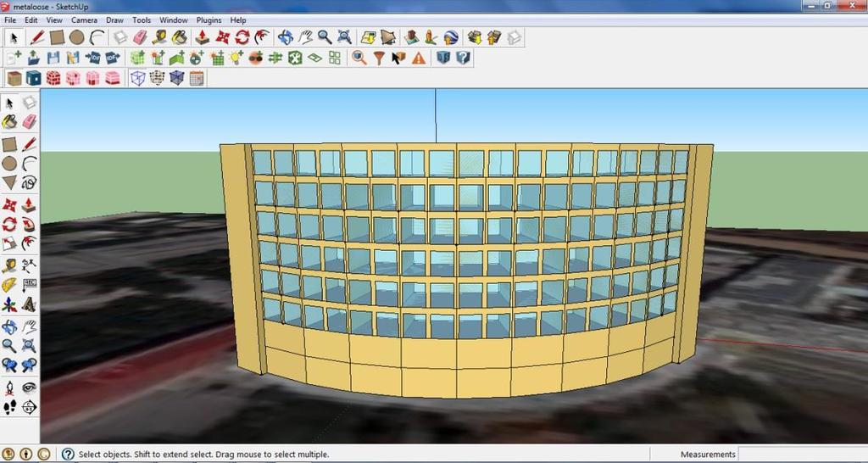This screenshot has height=463, width=868.
Task: Activate the 3D Text tool
Action: pyautogui.click(x=30, y=304)
